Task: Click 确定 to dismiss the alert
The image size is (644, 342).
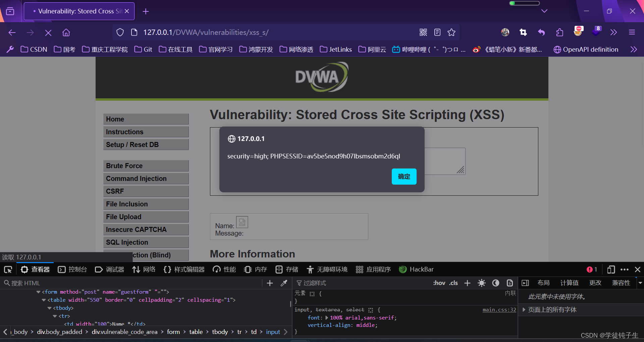Action: click(x=404, y=177)
